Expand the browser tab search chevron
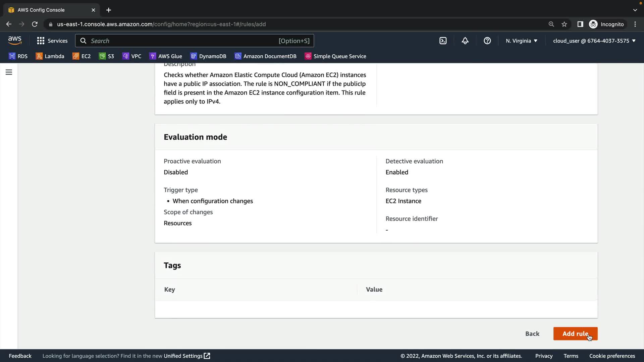Screen dimensions: 644x362 pyautogui.click(x=635, y=10)
